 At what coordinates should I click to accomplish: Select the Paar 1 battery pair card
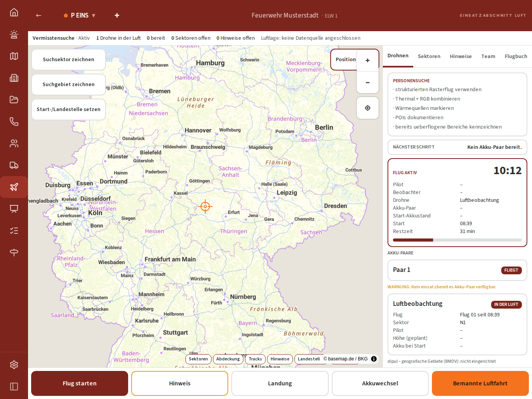[x=457, y=270]
